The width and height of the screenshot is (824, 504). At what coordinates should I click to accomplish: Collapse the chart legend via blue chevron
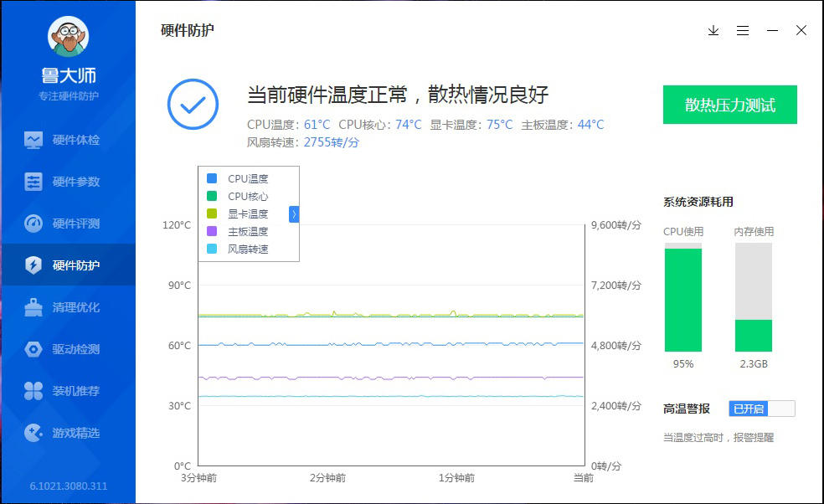[293, 214]
